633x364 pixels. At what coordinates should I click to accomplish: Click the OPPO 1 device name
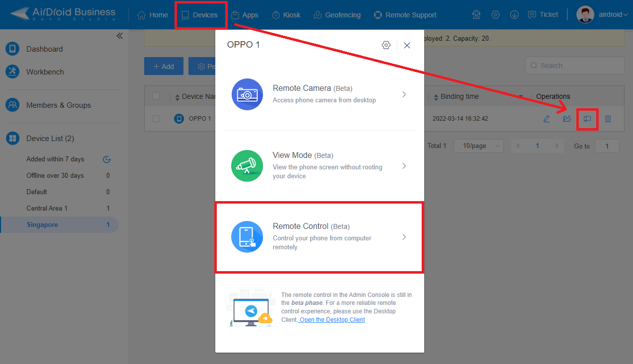point(200,119)
